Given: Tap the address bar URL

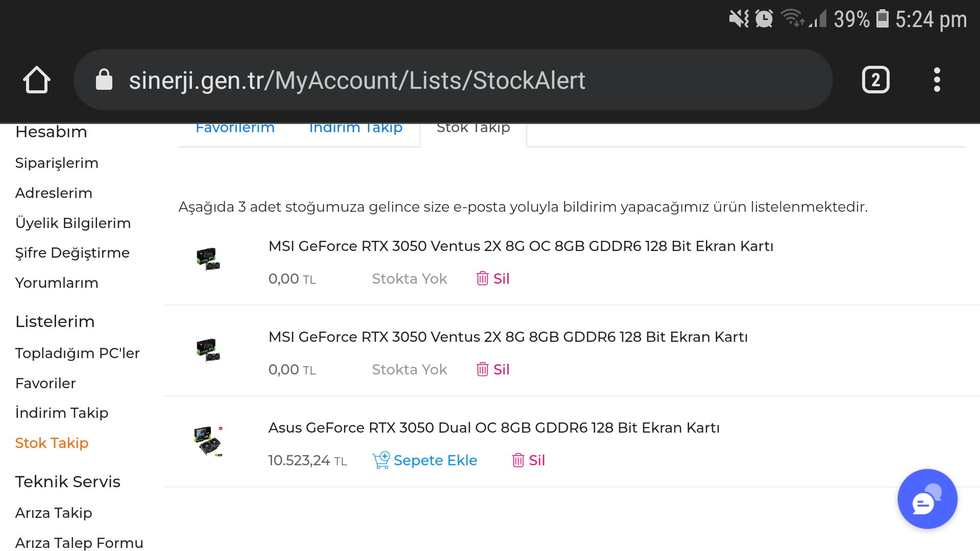Looking at the screenshot, I should [x=356, y=80].
